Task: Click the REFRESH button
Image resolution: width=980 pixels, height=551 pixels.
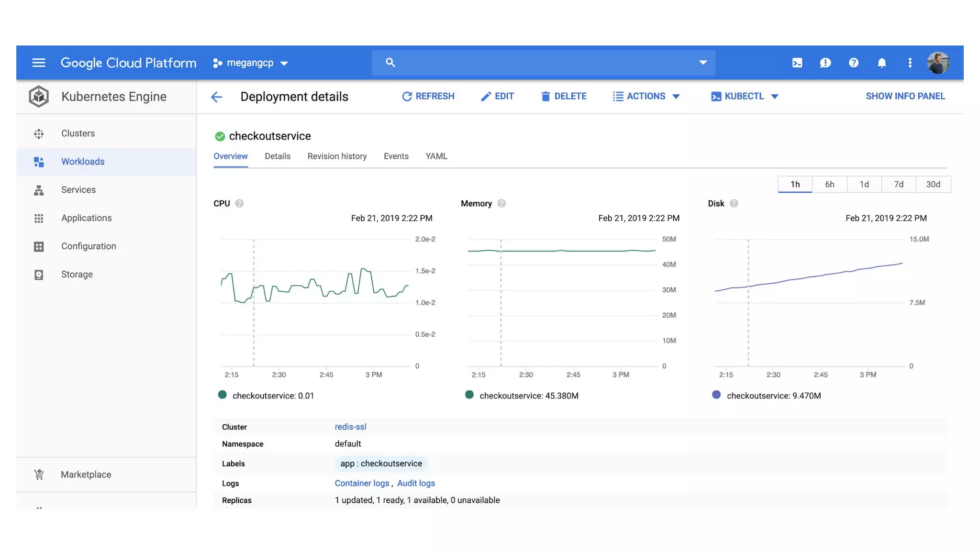Action: point(428,96)
